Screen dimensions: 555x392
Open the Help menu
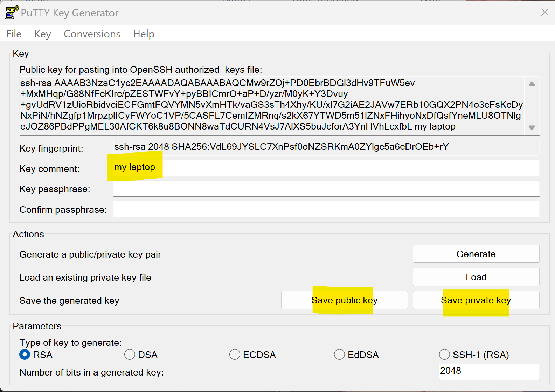tap(144, 34)
